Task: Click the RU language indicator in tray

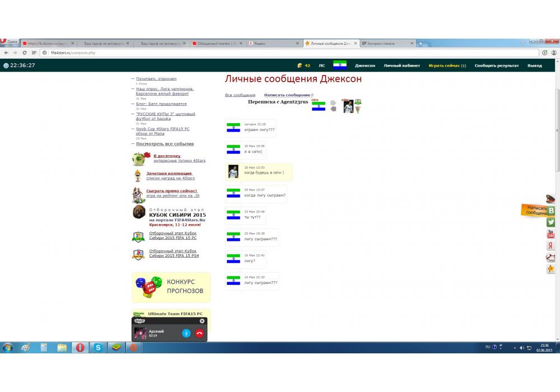Action: tap(487, 347)
